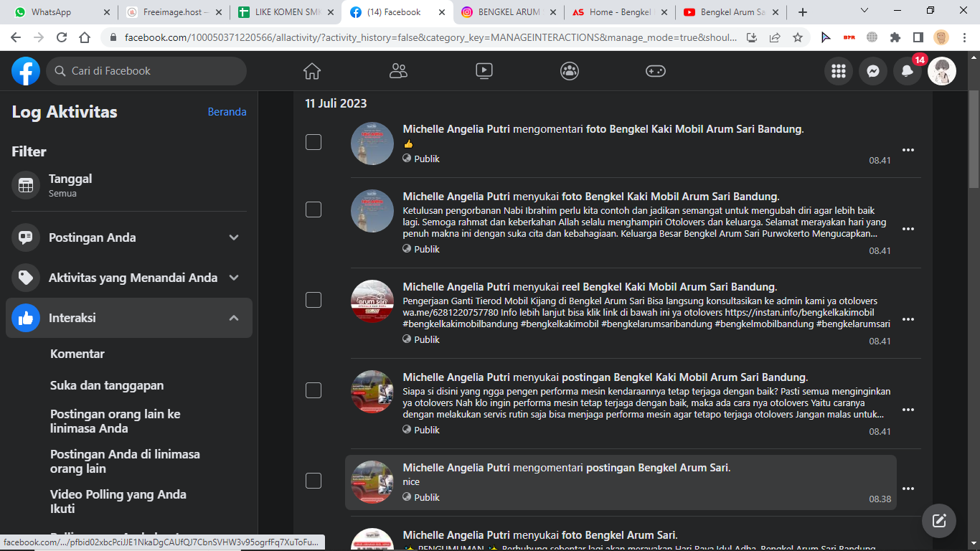Click the browser address bar URL
This screenshot has width=980, height=551.
click(430, 38)
